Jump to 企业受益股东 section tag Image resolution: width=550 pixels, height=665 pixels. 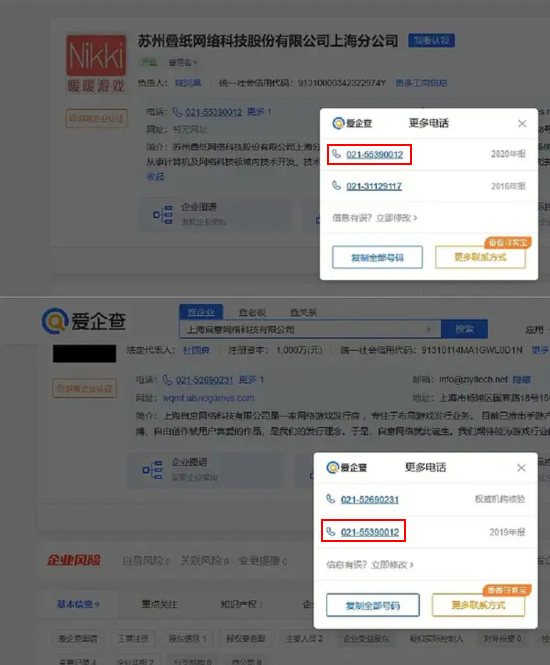tap(366, 638)
